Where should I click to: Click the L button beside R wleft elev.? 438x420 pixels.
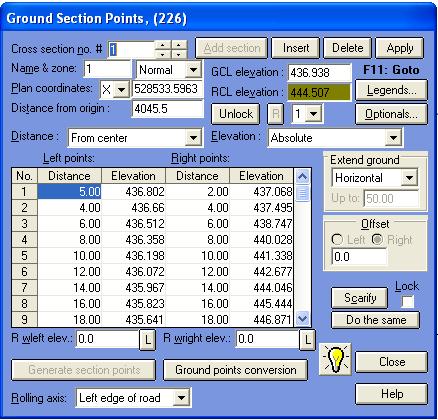pyautogui.click(x=148, y=340)
